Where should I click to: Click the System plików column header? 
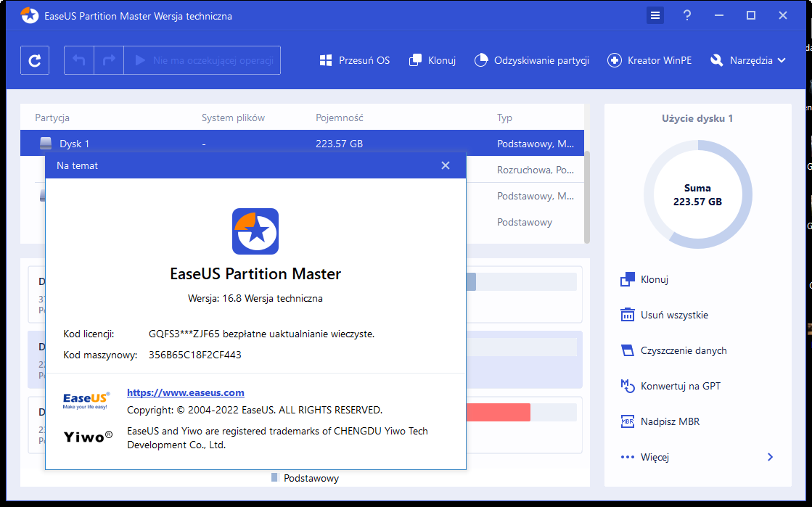coord(233,118)
